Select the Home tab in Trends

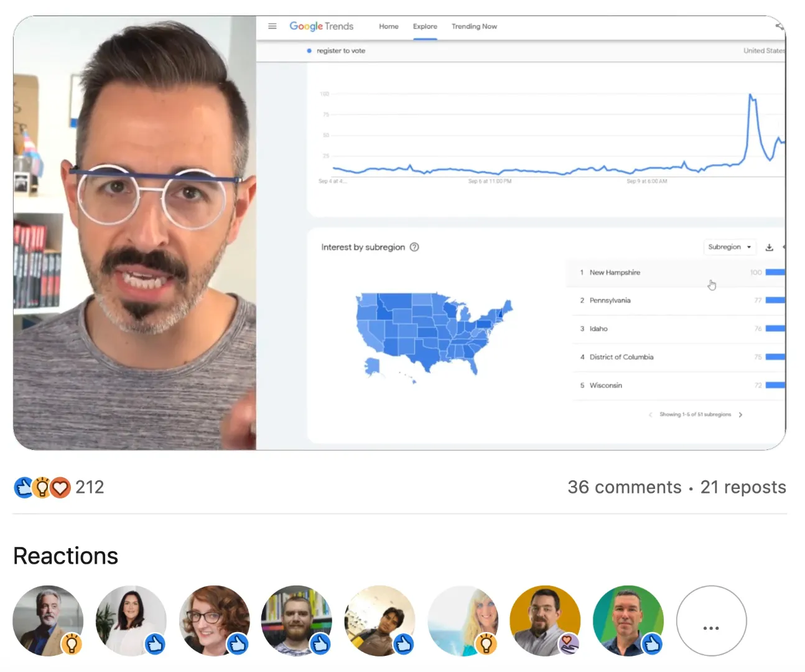click(389, 26)
